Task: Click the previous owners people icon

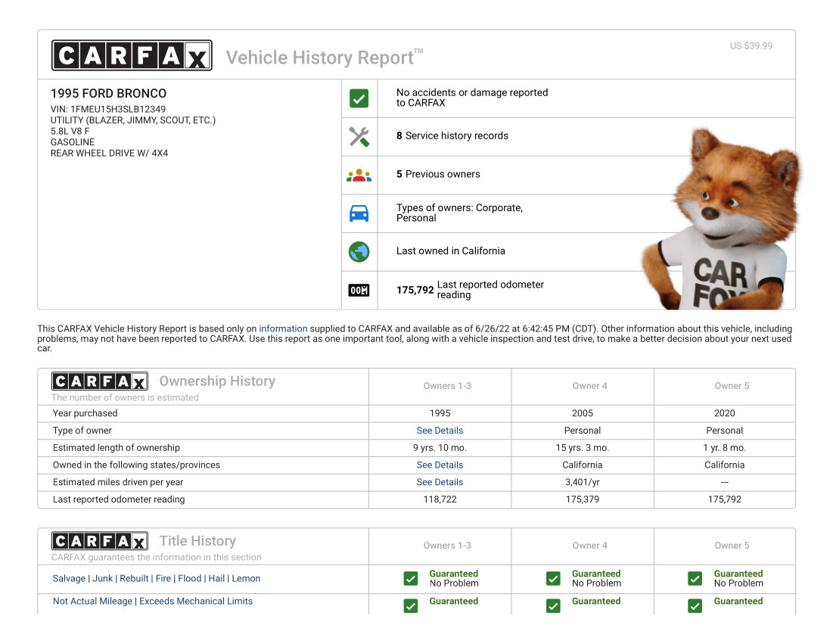Action: (x=359, y=176)
